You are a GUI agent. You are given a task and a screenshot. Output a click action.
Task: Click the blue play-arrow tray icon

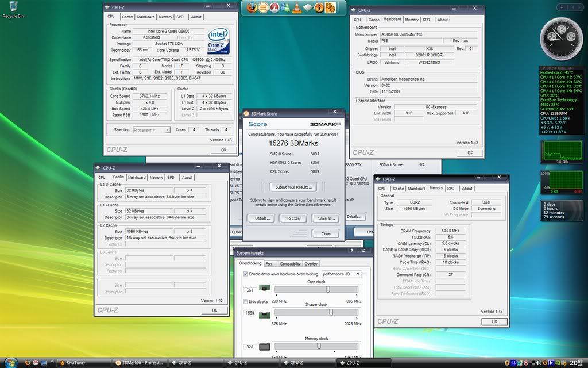click(x=551, y=363)
